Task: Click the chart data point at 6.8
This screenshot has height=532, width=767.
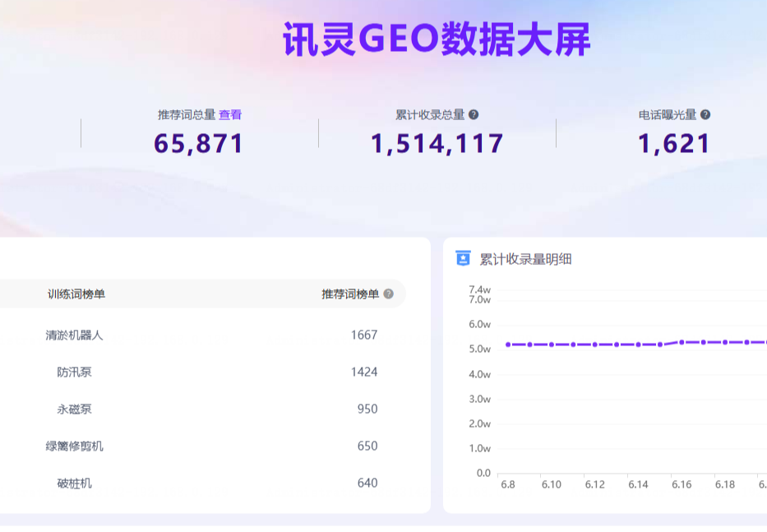Action: point(508,345)
